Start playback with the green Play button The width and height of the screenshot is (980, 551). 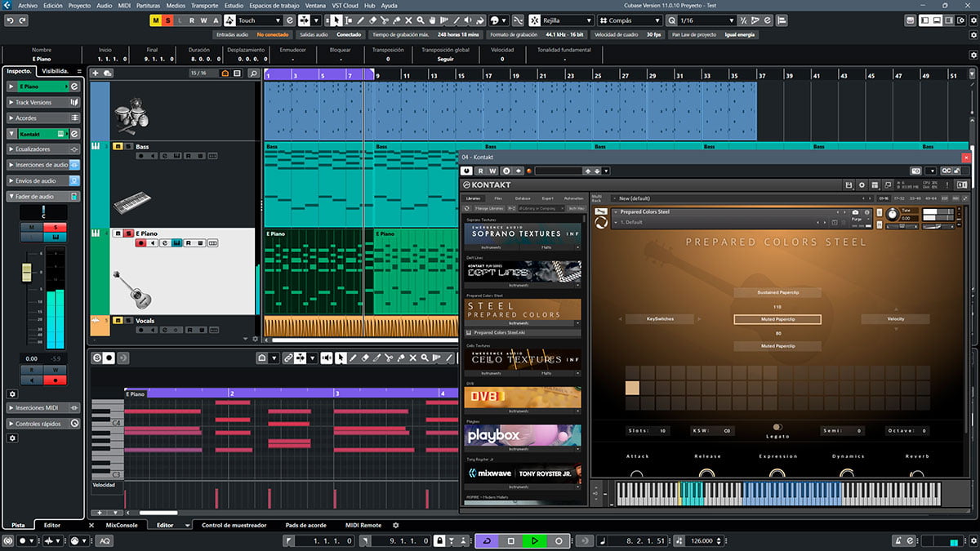534,540
